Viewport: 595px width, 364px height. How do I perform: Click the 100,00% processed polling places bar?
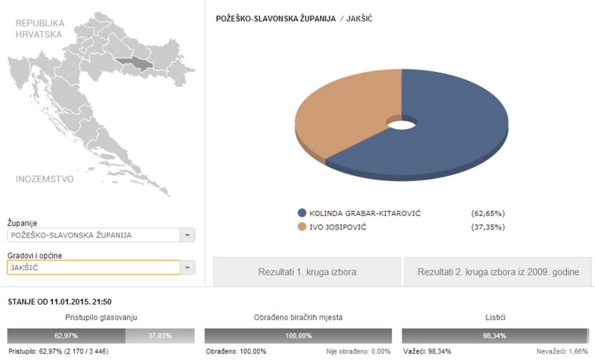tap(298, 336)
